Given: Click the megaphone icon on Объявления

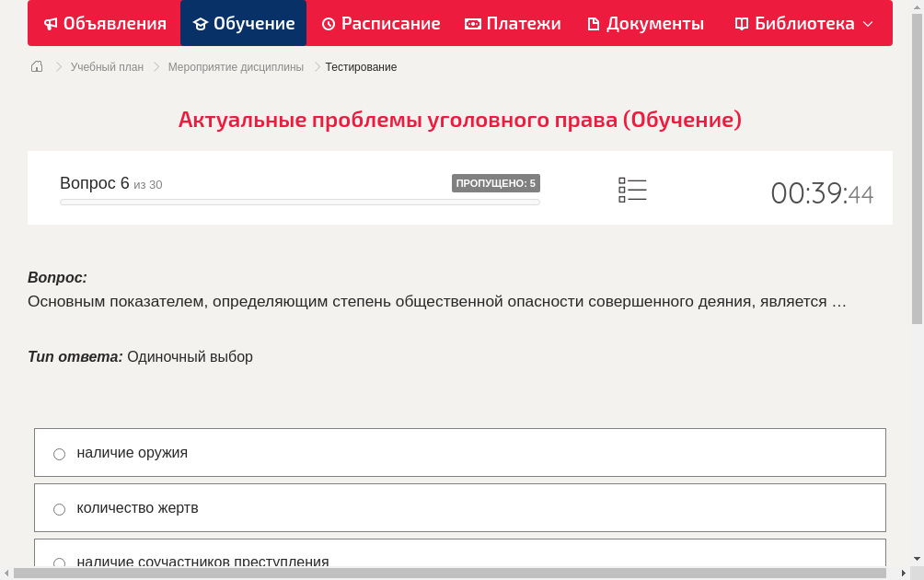Looking at the screenshot, I should click(x=49, y=23).
